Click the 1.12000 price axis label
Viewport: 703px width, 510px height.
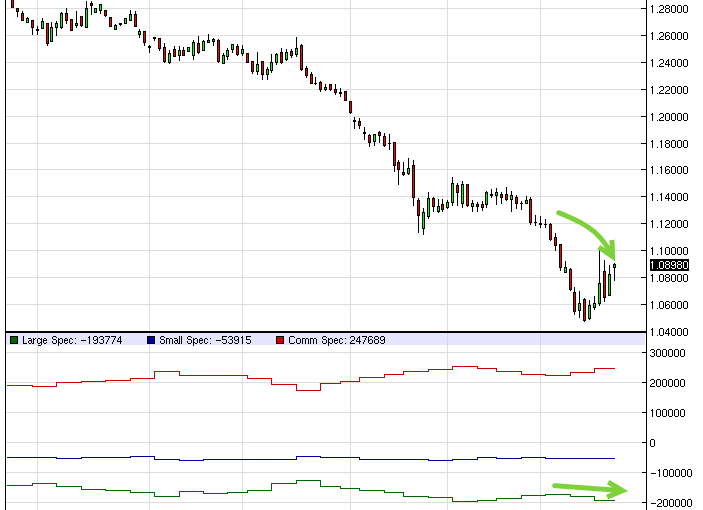point(669,224)
